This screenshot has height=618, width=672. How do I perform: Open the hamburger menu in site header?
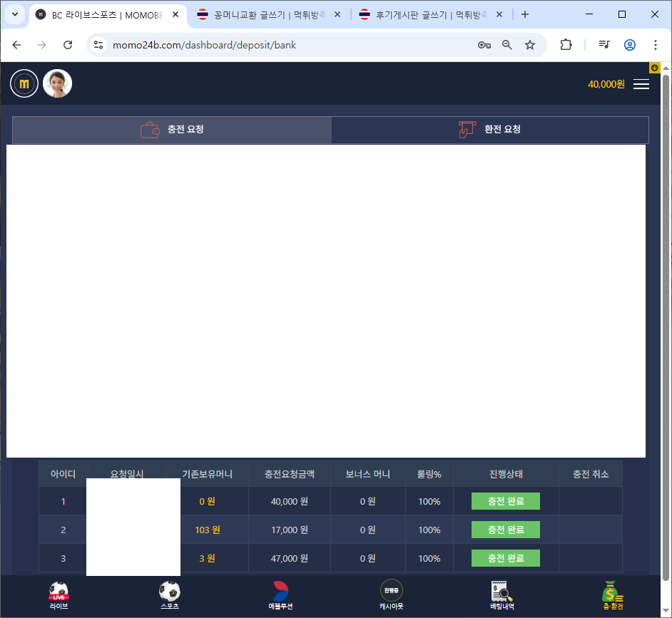[641, 84]
